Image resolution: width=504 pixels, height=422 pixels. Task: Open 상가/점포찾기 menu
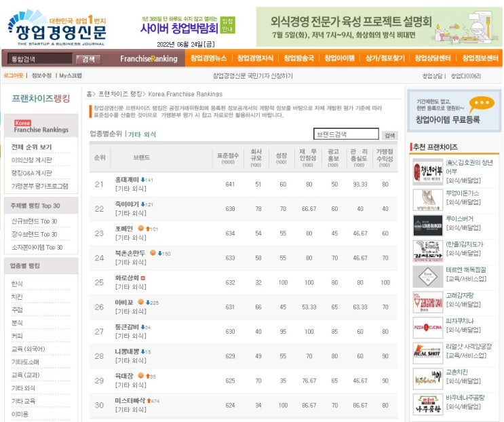pos(385,58)
